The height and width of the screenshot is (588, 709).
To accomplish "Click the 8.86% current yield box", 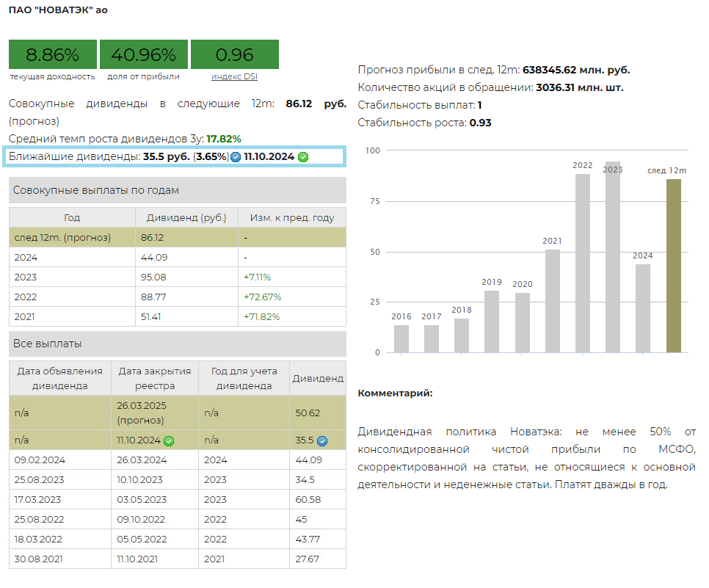I will 52,55.
